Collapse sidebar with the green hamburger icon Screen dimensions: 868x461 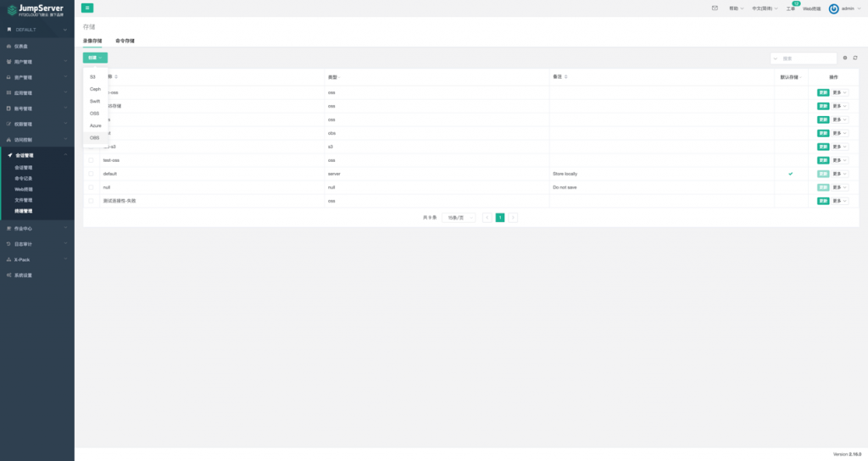(87, 8)
